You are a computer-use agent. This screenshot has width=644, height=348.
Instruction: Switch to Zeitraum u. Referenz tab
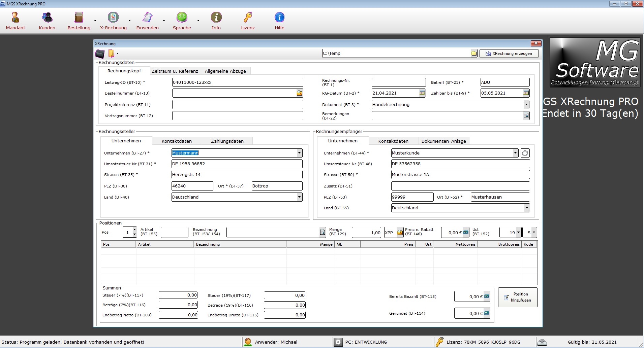[x=175, y=71]
